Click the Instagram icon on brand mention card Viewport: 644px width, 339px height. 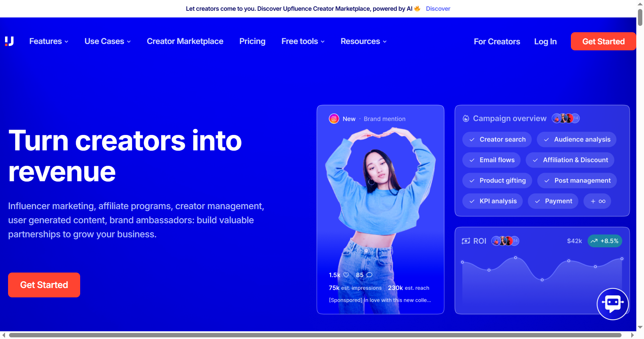(334, 119)
